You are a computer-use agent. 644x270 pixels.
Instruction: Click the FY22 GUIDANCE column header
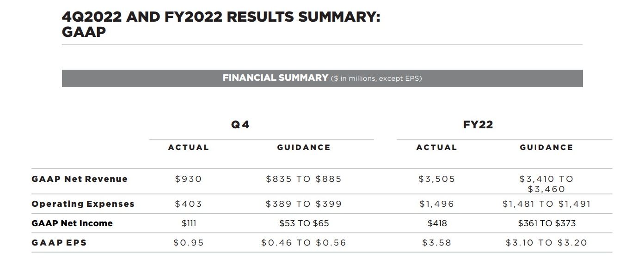(x=546, y=148)
